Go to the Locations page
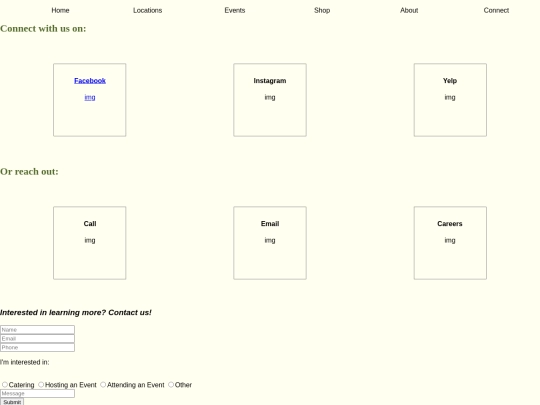 pyautogui.click(x=147, y=10)
